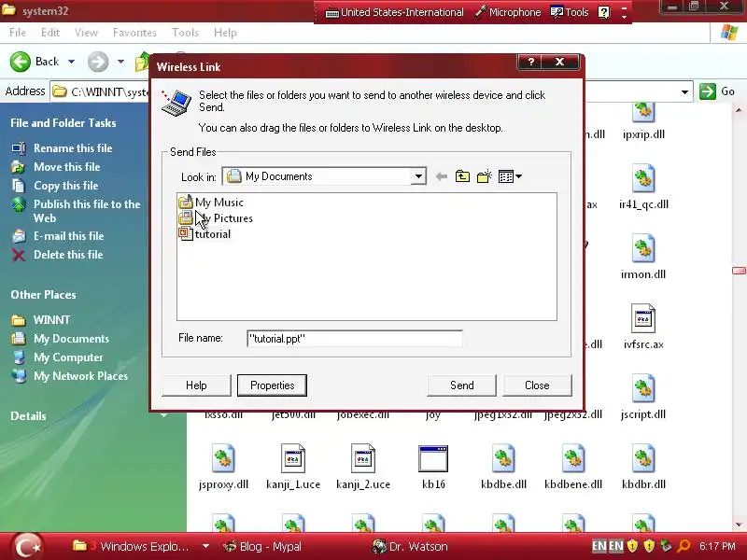Click the Go button next to address bar

717,91
